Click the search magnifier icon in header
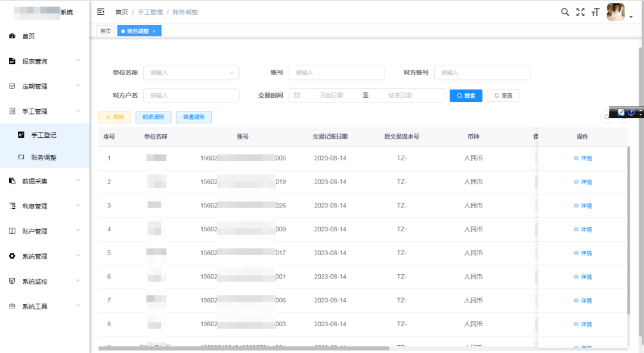This screenshot has height=353, width=644. tap(565, 12)
